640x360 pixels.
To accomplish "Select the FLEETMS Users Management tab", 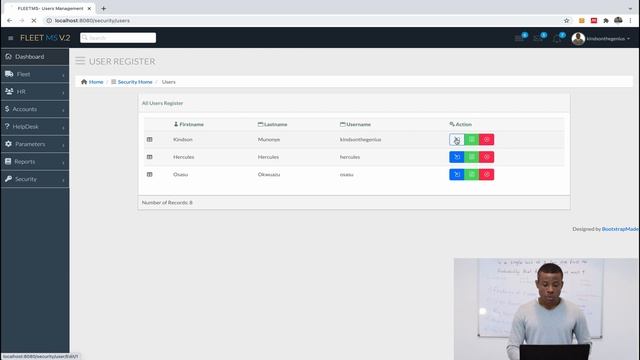I will [x=50, y=9].
